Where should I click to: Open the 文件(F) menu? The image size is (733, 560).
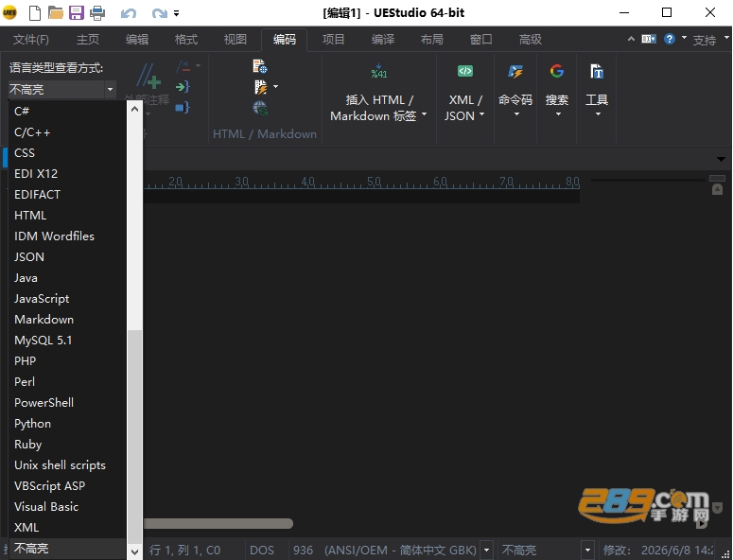(31, 40)
